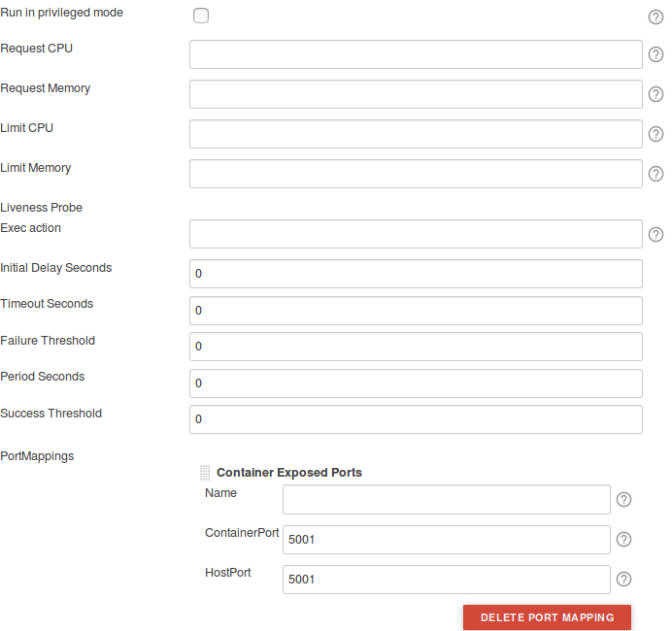Image resolution: width=672 pixels, height=631 pixels.
Task: Click help icon next to HostPort
Action: (x=624, y=579)
